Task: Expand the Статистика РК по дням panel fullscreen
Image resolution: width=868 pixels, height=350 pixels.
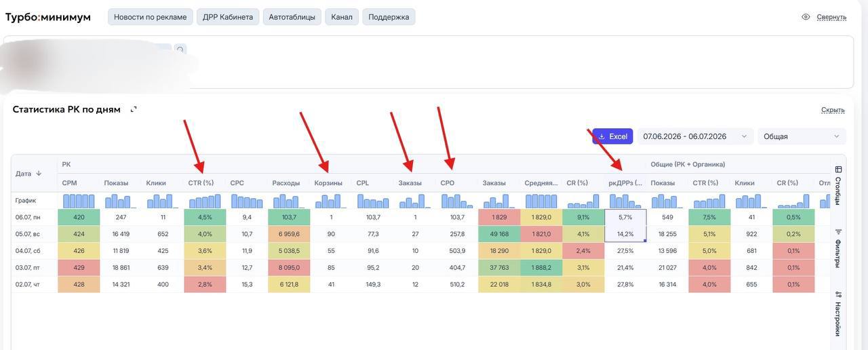Action: click(134, 109)
